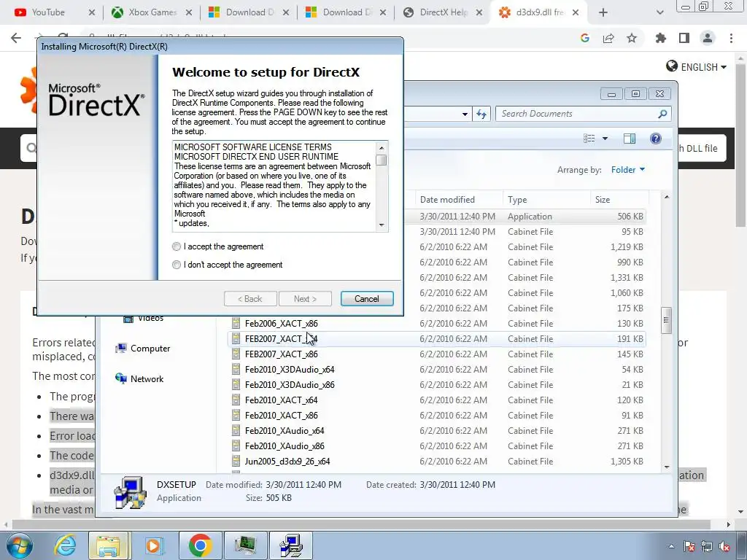
Task: Click Cancel in the DirectX setup dialog
Action: [x=367, y=298]
